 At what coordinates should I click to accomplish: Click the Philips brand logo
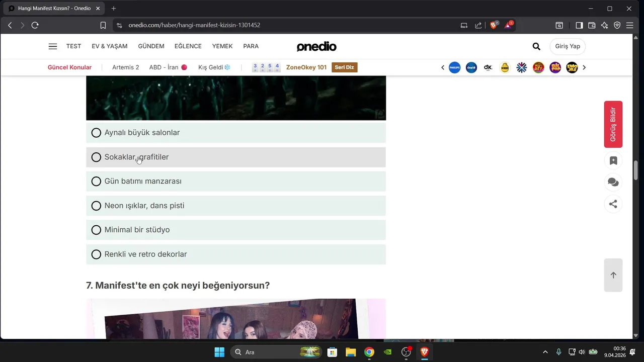tap(454, 67)
